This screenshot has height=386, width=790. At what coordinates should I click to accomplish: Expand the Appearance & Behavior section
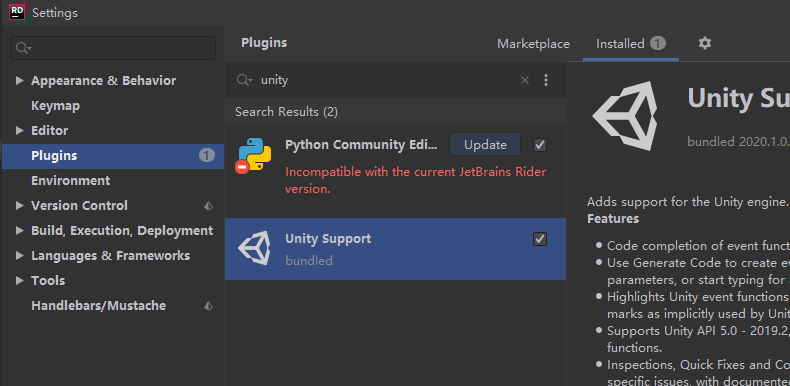point(20,81)
